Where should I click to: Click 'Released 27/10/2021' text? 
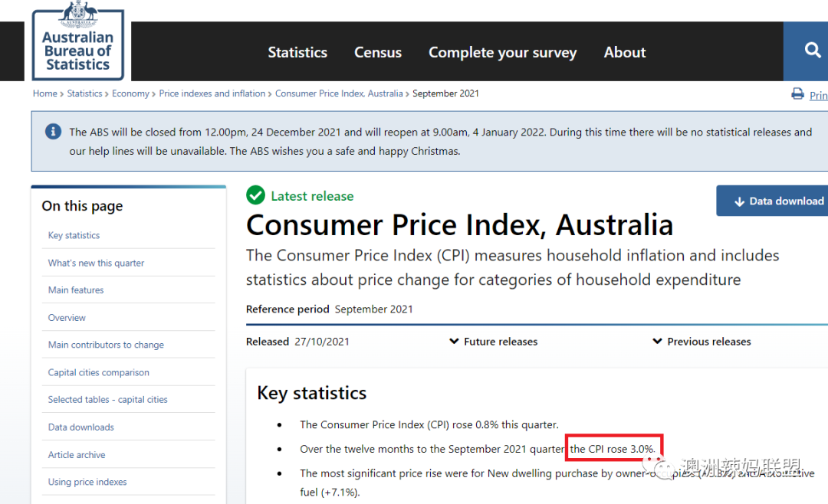coord(297,342)
